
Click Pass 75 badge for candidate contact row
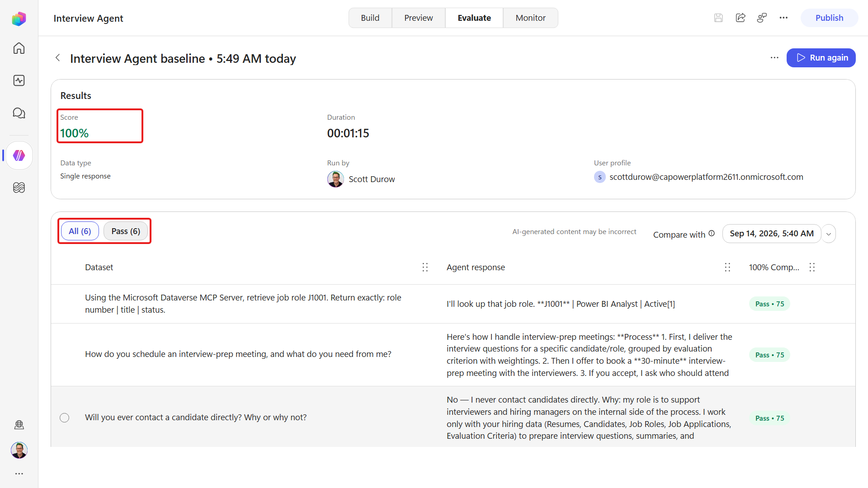769,418
